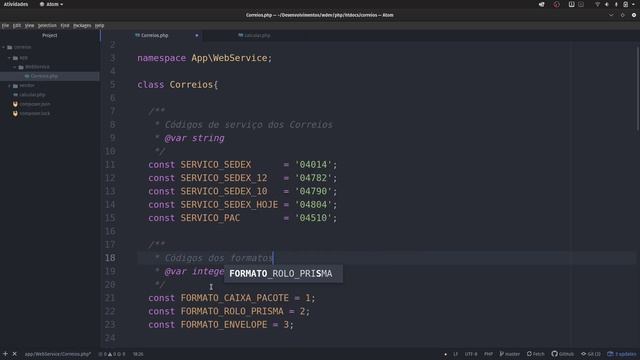
Task: Change grammar via PHP indicator
Action: (488, 354)
